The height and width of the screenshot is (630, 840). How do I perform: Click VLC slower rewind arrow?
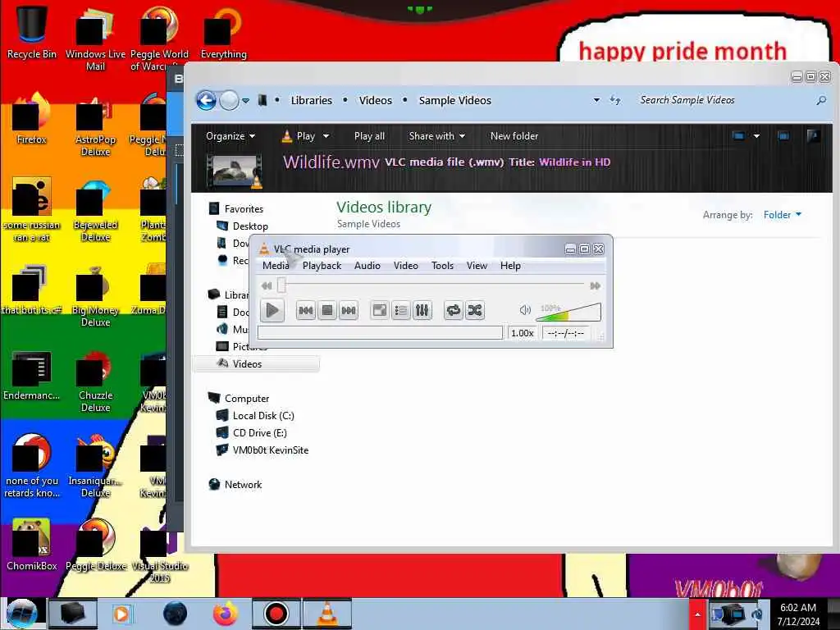click(x=267, y=286)
